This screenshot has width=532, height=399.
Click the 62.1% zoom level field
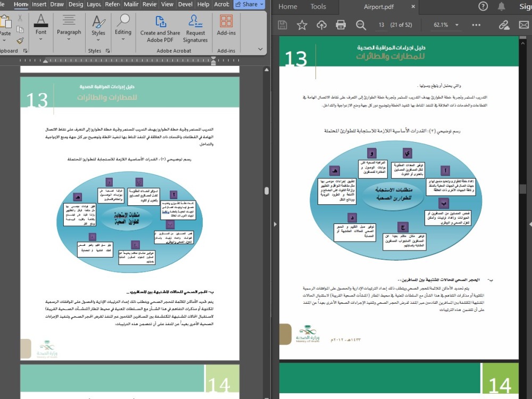pos(440,25)
